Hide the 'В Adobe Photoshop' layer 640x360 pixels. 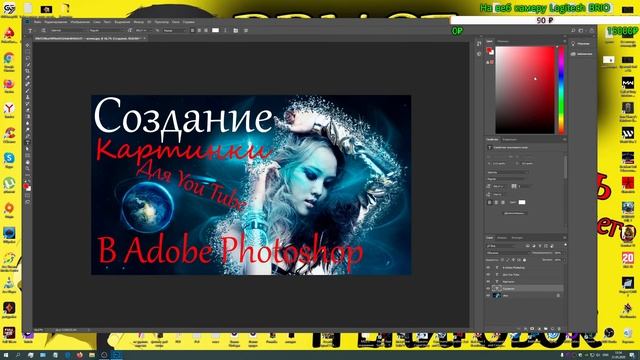pos(488,267)
